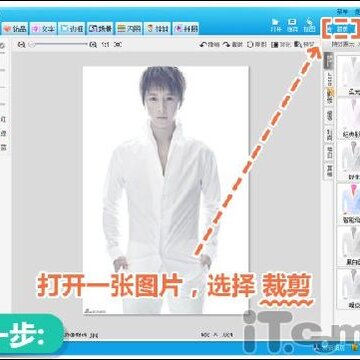Open the 闪图 animated image tab

(129, 29)
